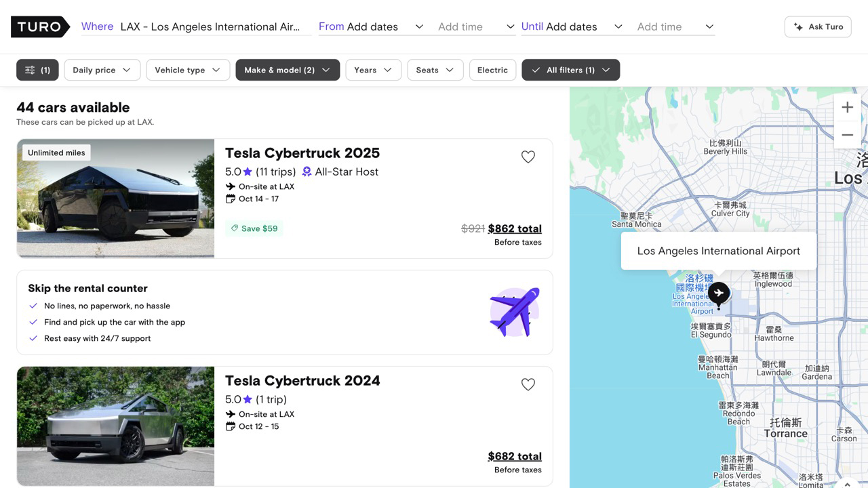Open the All filters (1) button
The image size is (868, 488).
click(570, 70)
